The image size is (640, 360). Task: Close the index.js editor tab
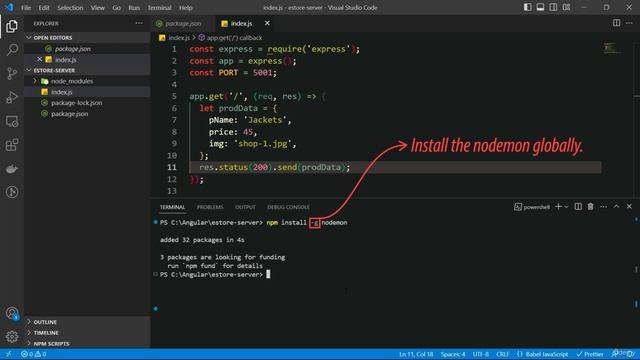pos(267,23)
